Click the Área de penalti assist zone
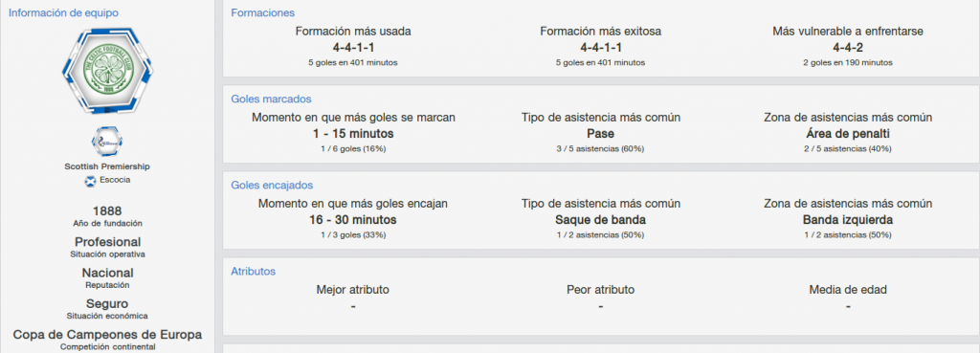Screen dimensions: 980x353 pos(848,134)
